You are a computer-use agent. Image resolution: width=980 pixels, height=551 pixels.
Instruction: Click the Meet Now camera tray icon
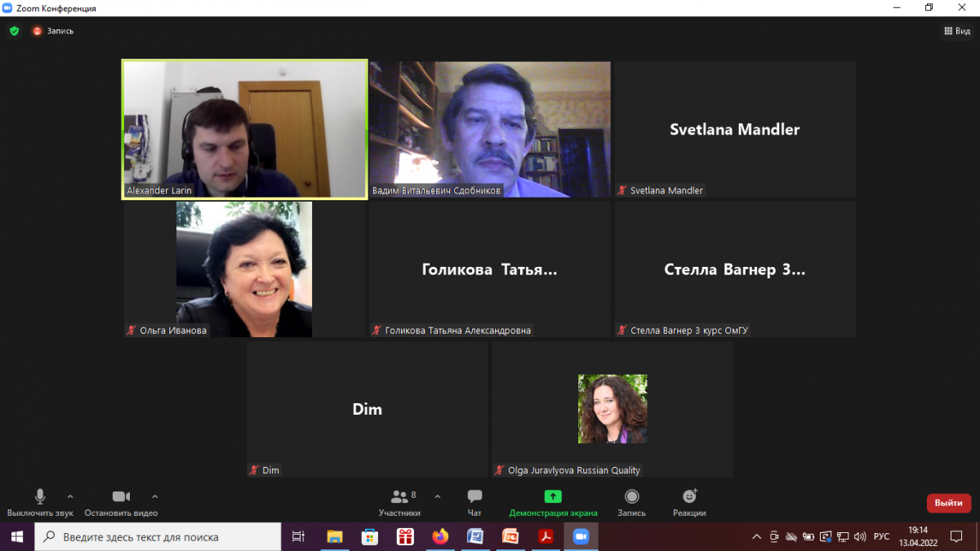coord(773,537)
